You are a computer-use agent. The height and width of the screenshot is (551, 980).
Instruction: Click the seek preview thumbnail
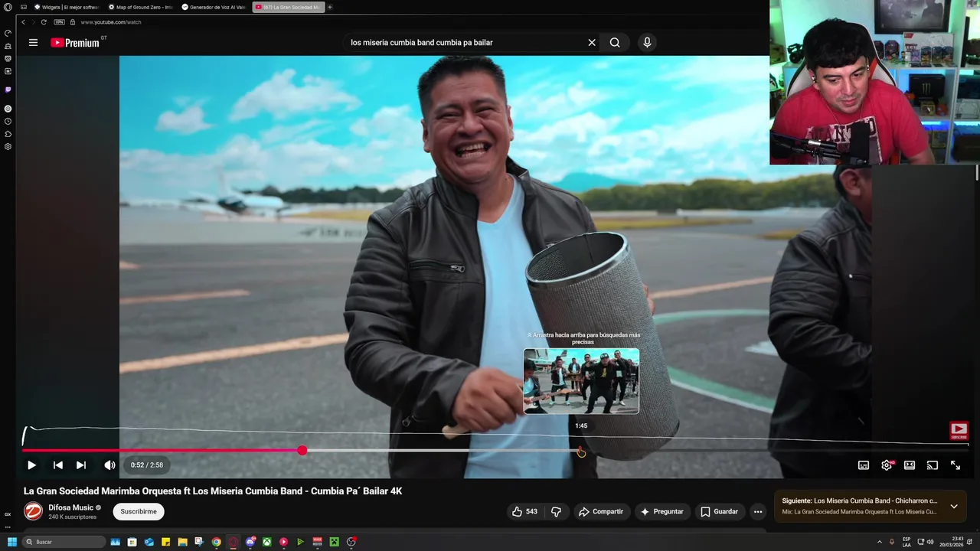(581, 381)
